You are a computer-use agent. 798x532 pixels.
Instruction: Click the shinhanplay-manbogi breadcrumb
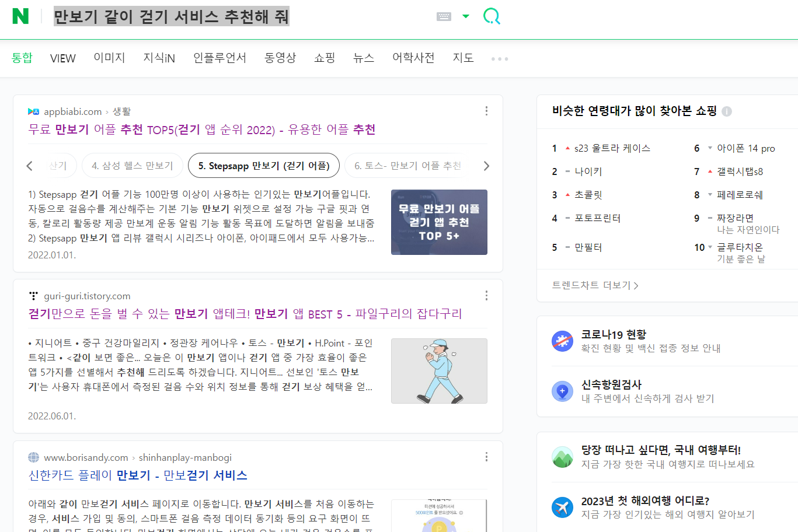click(x=185, y=457)
